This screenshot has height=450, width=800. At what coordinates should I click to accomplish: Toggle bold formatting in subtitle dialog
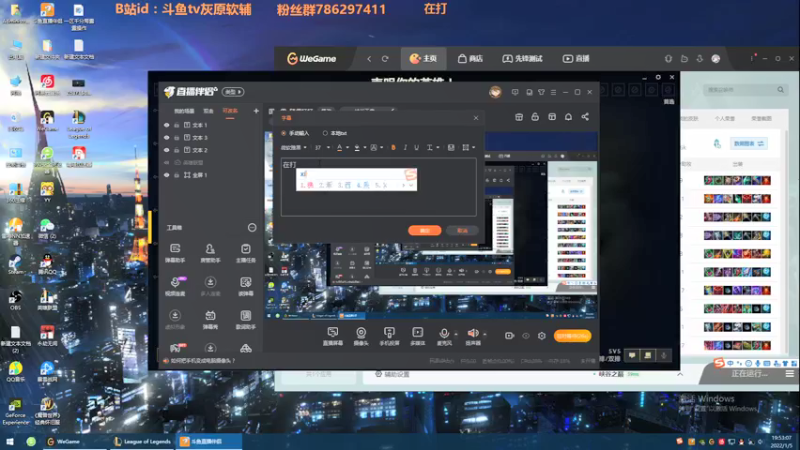[393, 147]
